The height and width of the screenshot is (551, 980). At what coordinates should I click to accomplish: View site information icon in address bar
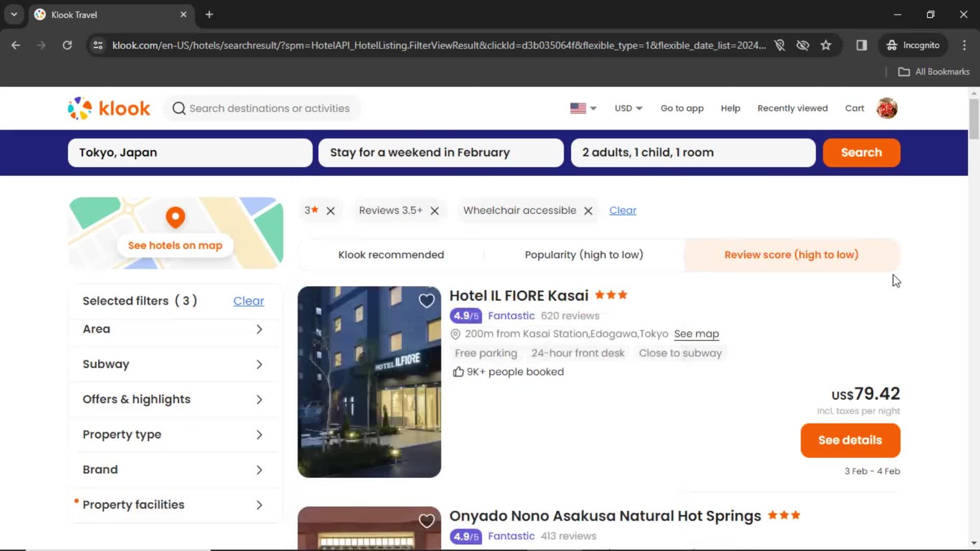point(98,45)
